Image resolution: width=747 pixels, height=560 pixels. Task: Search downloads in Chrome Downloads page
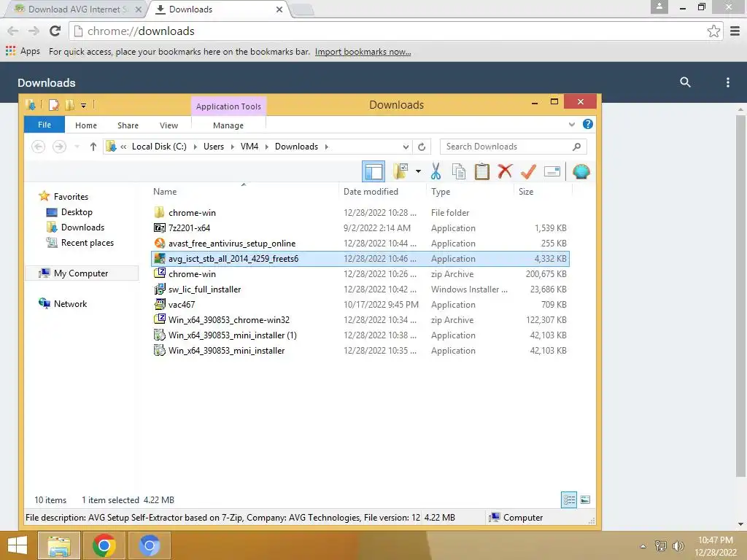pyautogui.click(x=685, y=82)
